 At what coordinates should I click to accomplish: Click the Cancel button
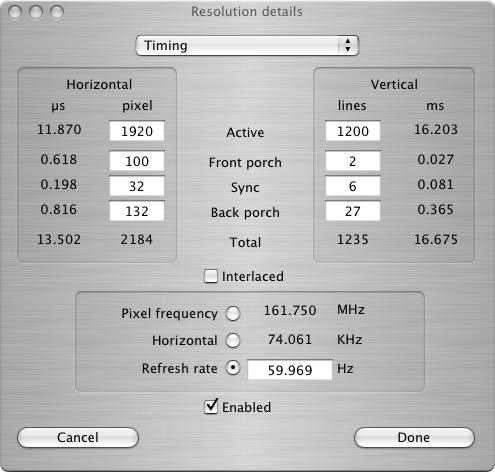78,437
